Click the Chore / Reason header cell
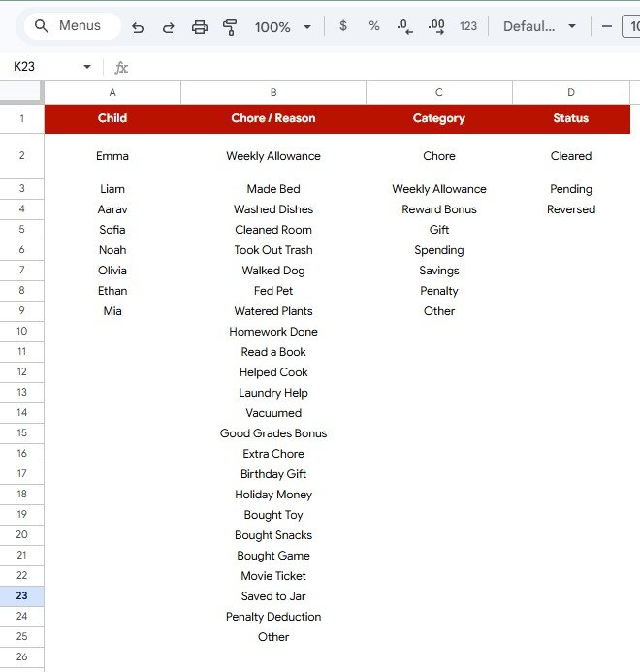Image resolution: width=640 pixels, height=672 pixels. [273, 118]
